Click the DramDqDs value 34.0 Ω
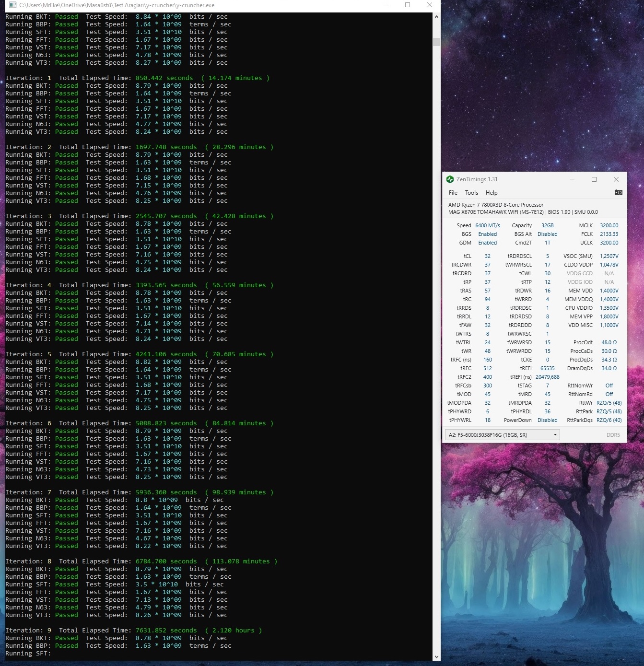 coord(609,368)
